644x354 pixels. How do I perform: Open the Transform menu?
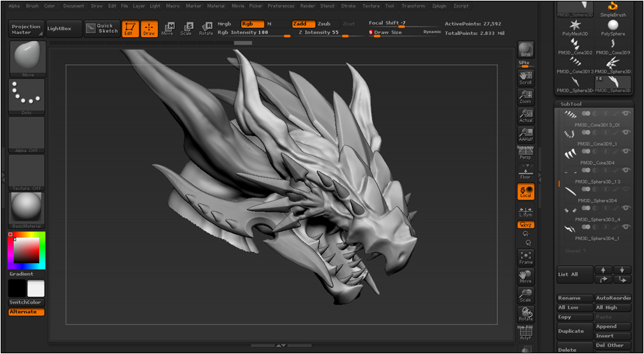(414, 6)
